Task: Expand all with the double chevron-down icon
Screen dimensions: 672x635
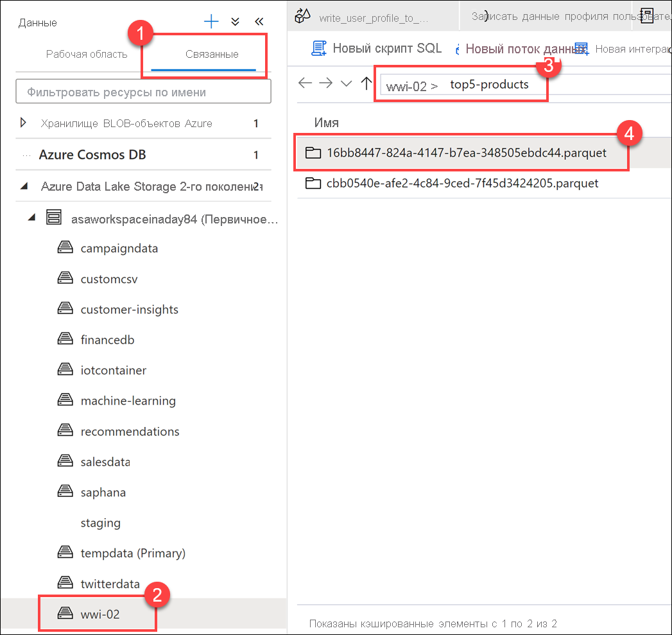Action: pos(235,21)
